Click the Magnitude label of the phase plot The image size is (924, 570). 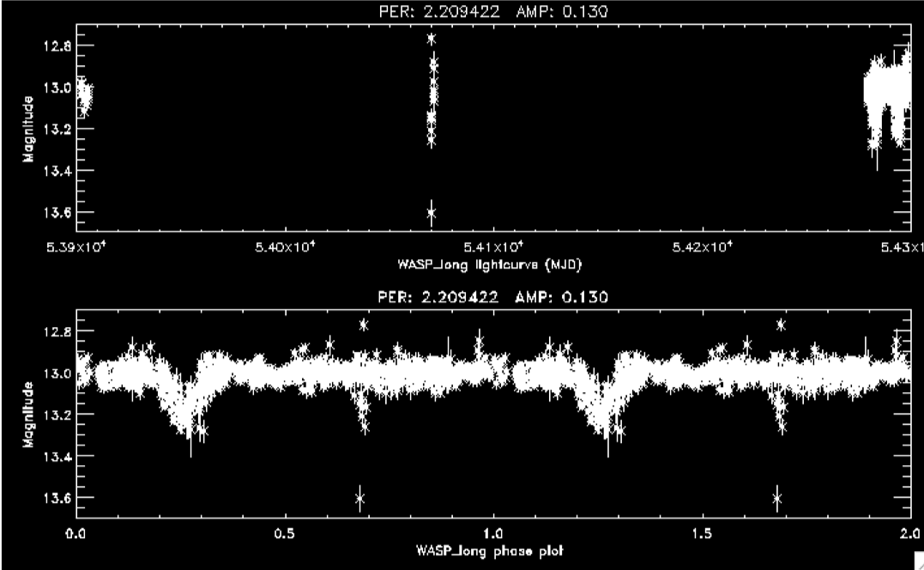pos(28,415)
